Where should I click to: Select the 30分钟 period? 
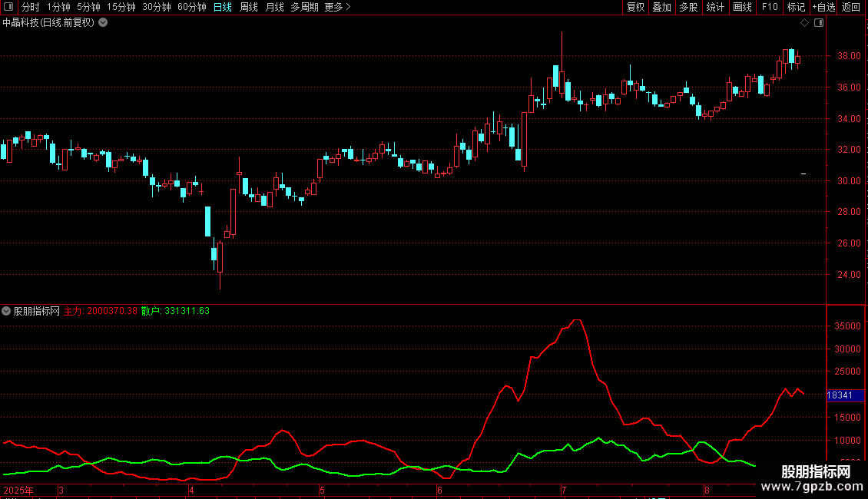(x=157, y=7)
